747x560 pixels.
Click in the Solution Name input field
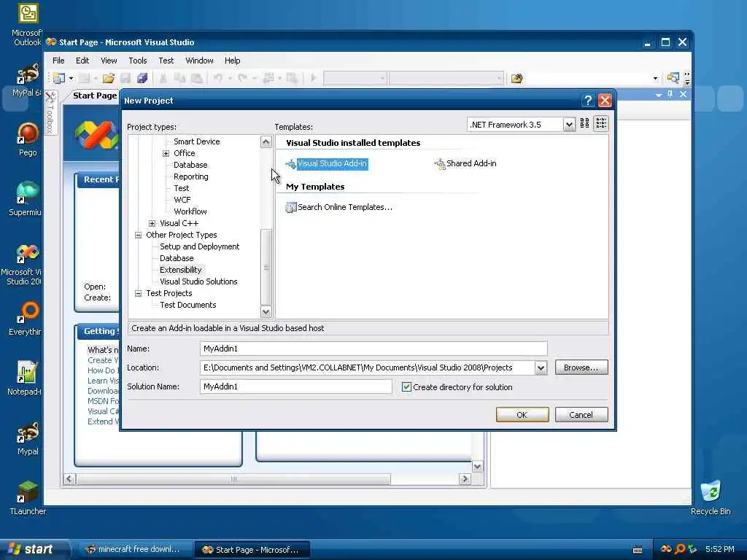point(296,386)
